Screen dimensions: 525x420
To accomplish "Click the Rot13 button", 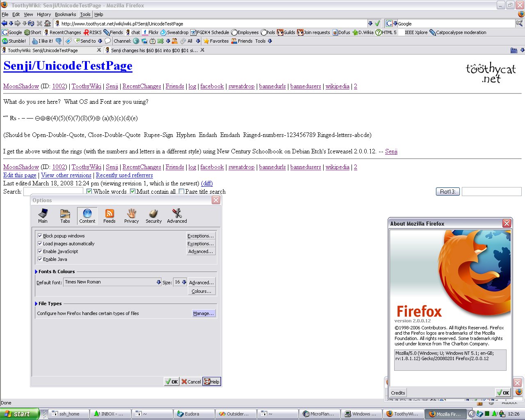I will [448, 192].
